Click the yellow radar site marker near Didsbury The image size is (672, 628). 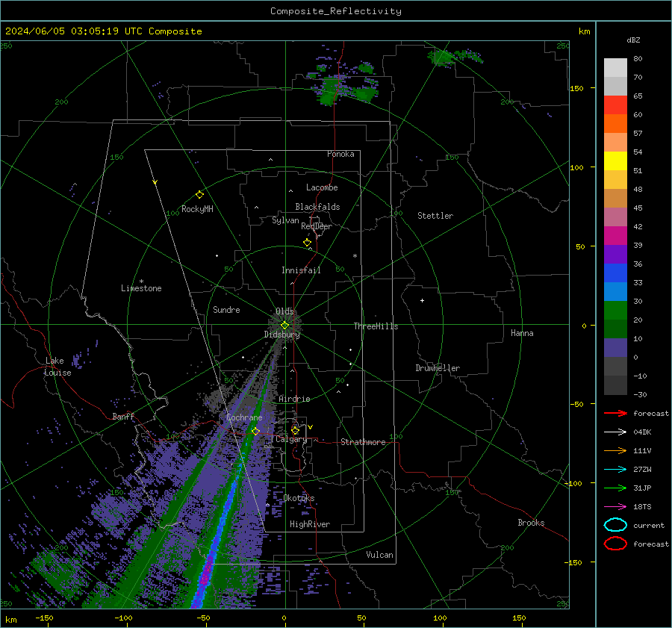285,325
